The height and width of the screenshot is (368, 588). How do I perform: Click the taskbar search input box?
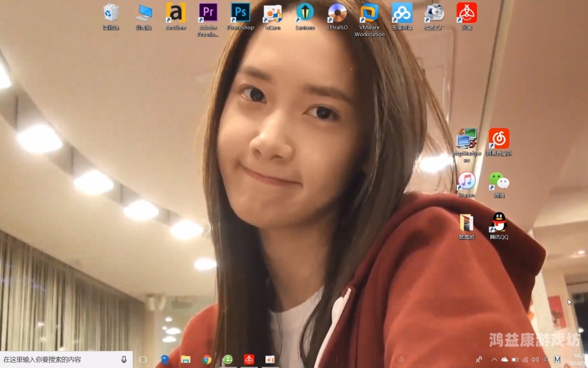pyautogui.click(x=66, y=359)
